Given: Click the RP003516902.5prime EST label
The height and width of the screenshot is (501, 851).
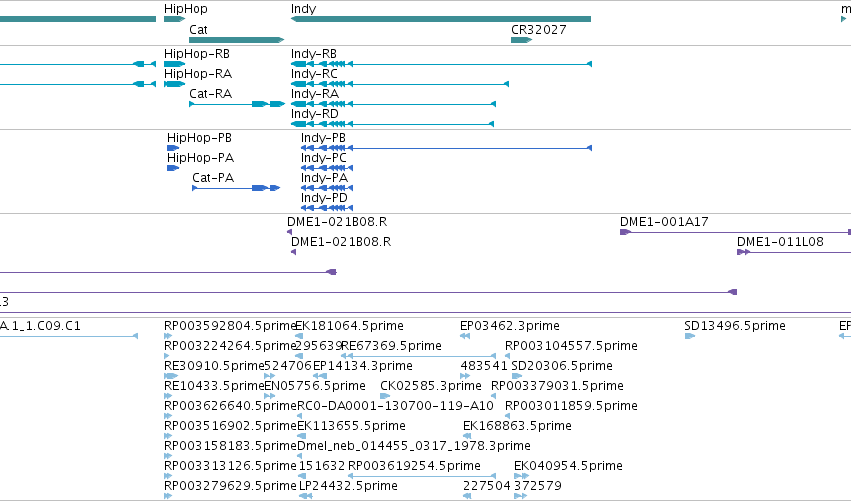Looking at the screenshot, I should point(230,427).
